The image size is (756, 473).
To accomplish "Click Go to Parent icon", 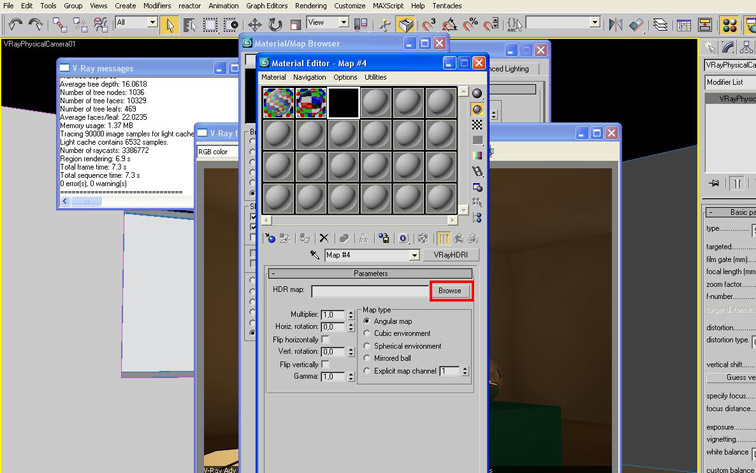I will click(x=458, y=238).
